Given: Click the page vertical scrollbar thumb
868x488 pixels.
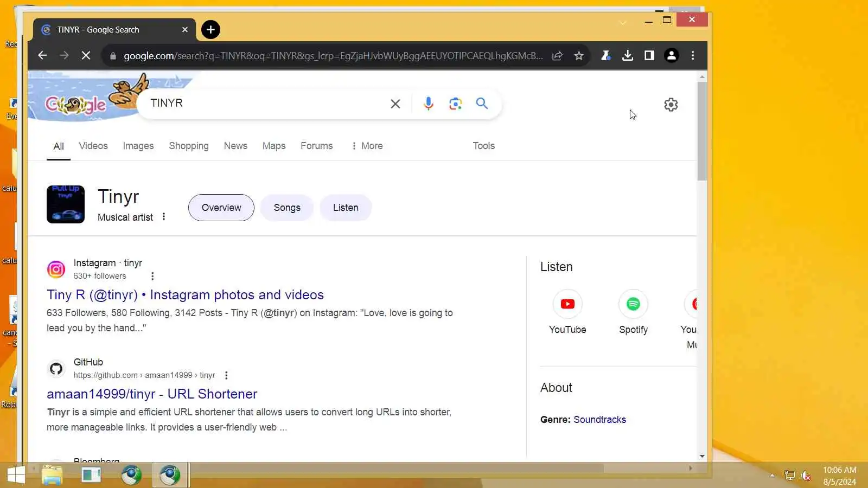Looking at the screenshot, I should click(702, 131).
